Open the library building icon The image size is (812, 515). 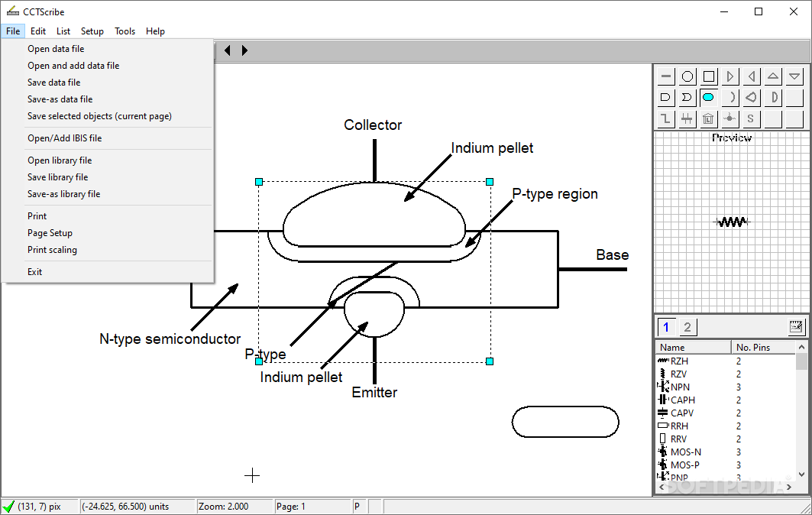[x=708, y=118]
